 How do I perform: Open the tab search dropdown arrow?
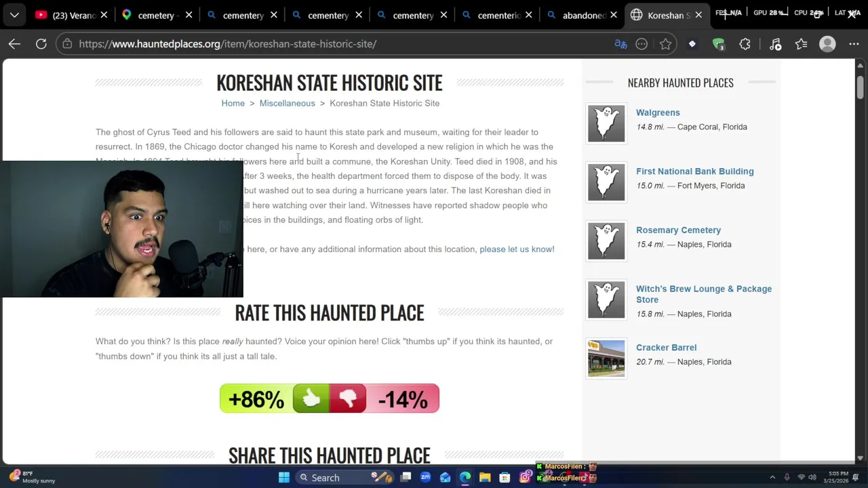click(14, 15)
